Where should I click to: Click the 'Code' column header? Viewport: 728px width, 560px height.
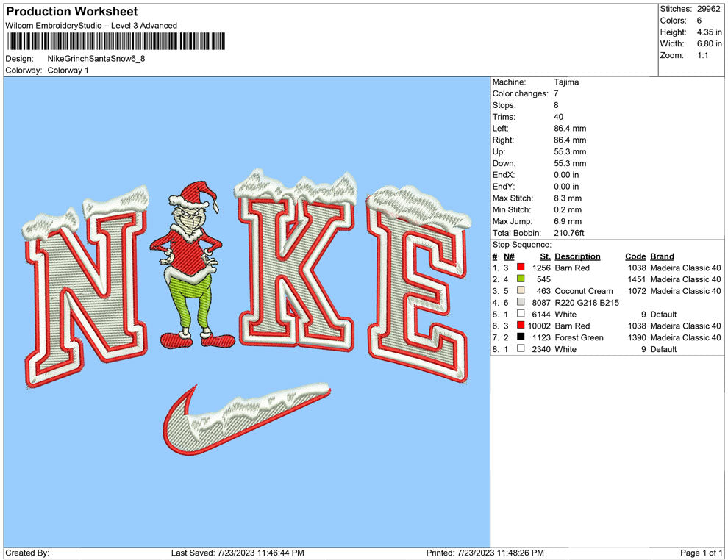[x=635, y=256]
